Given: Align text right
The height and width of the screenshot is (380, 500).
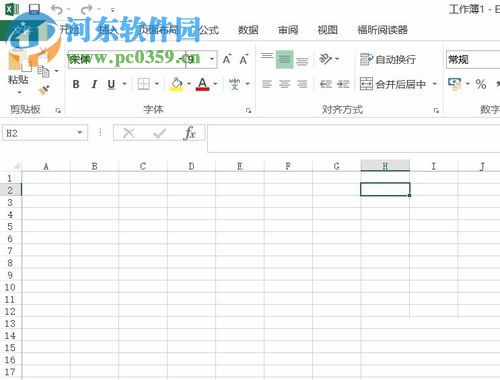Looking at the screenshot, I should (x=302, y=84).
